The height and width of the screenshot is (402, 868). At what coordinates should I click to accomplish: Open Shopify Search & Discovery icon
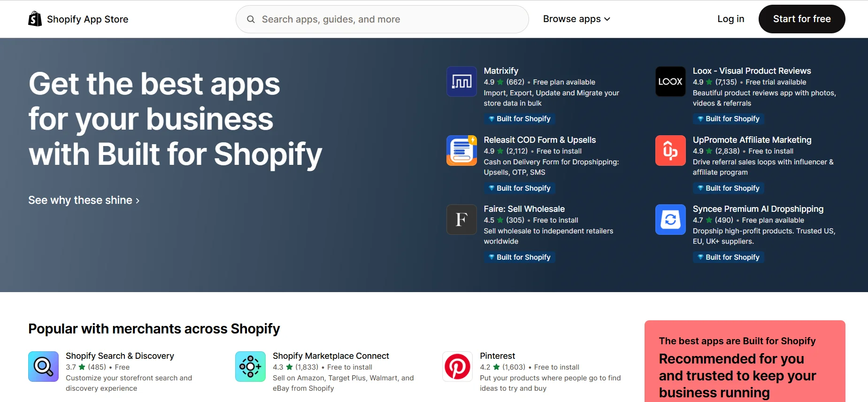(43, 366)
